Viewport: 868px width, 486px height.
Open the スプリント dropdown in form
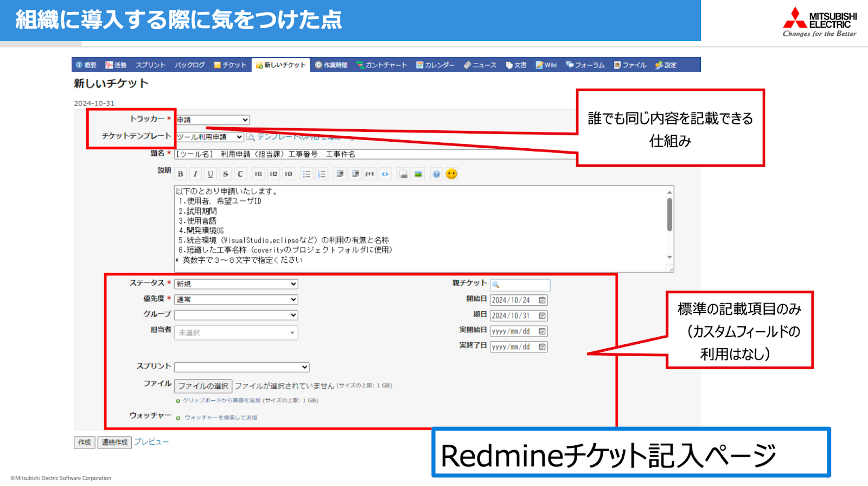coord(242,367)
